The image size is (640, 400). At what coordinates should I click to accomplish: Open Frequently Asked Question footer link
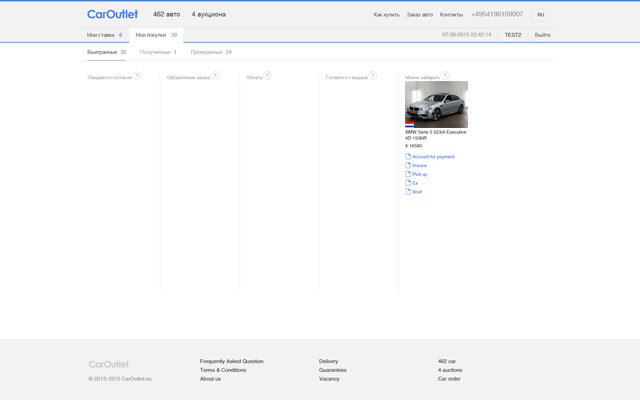point(231,361)
